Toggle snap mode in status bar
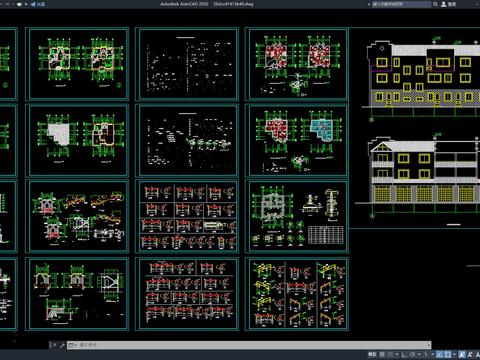This screenshot has height=360, width=480. [x=390, y=354]
